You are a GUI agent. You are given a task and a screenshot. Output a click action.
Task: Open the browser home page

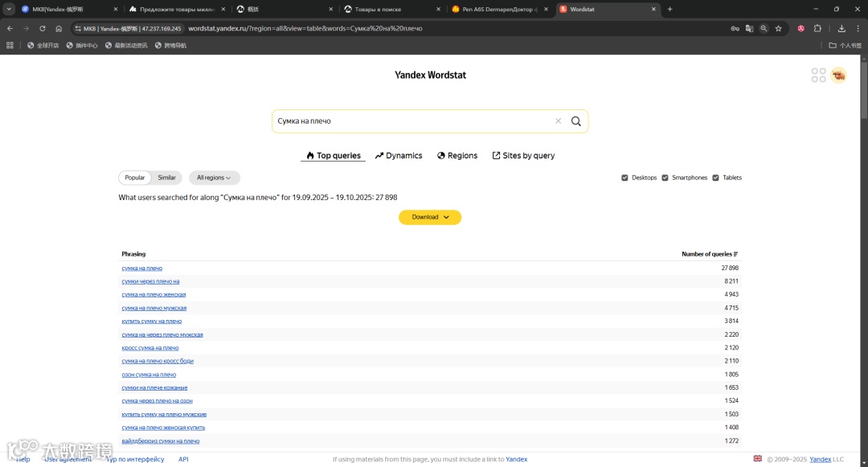click(x=59, y=28)
